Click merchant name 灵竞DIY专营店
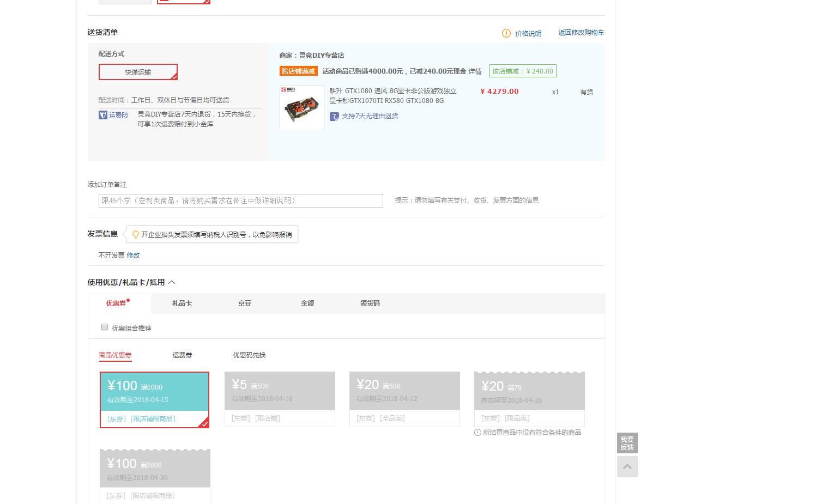This screenshot has height=504, width=828. click(322, 56)
